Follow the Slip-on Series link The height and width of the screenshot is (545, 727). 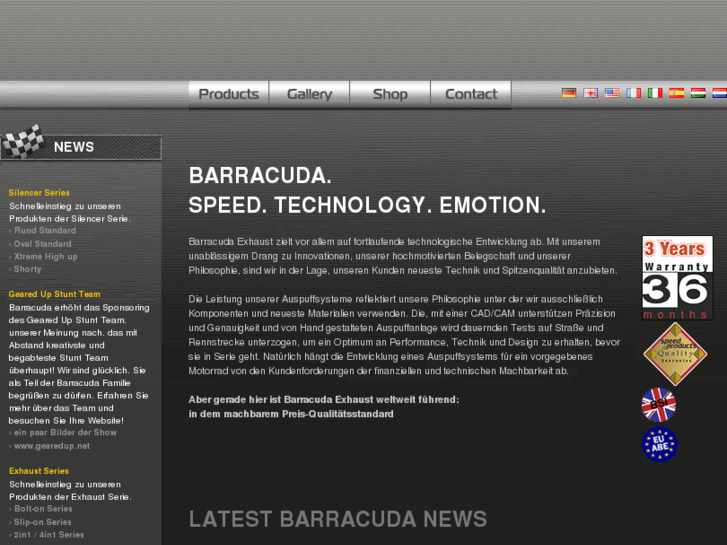click(x=43, y=522)
